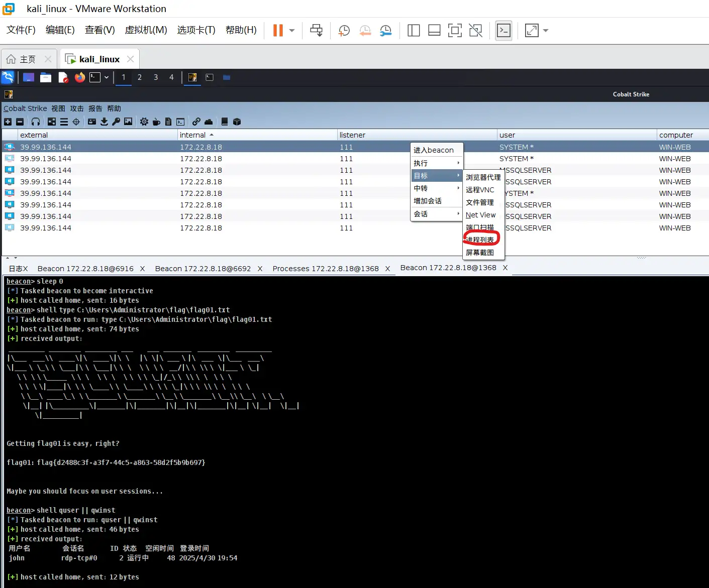Screen dimensions: 709x588
Task: Launch Firefox from the Kali panel
Action: pos(79,77)
